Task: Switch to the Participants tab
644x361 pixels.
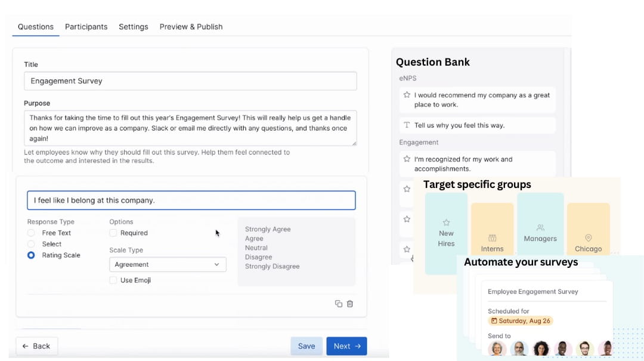Action: pyautogui.click(x=86, y=26)
